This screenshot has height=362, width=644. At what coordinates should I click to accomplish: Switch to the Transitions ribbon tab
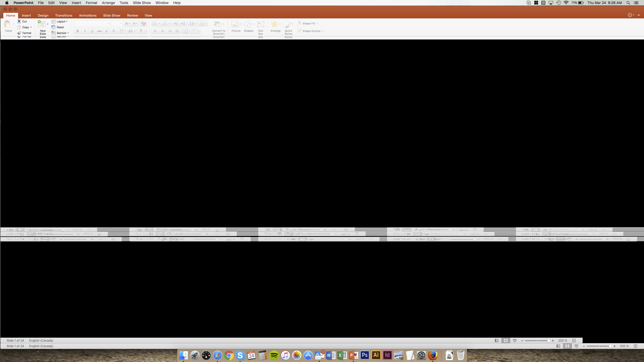pos(64,15)
